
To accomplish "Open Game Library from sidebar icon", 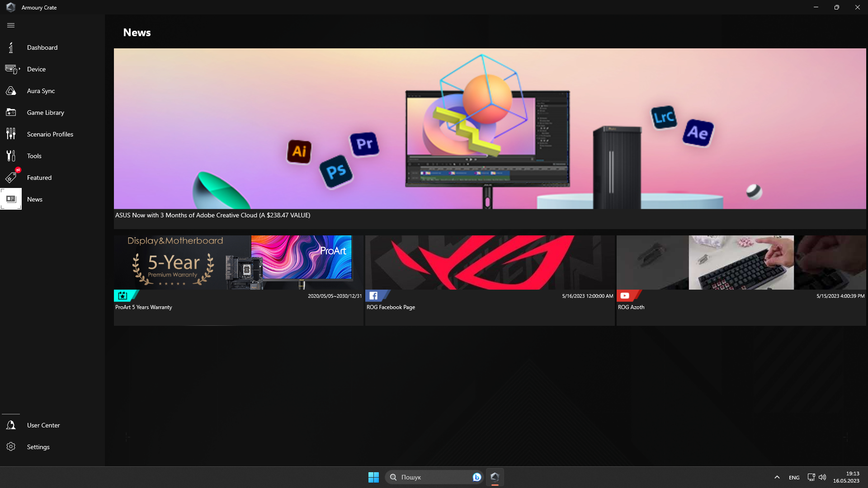I will pyautogui.click(x=11, y=113).
